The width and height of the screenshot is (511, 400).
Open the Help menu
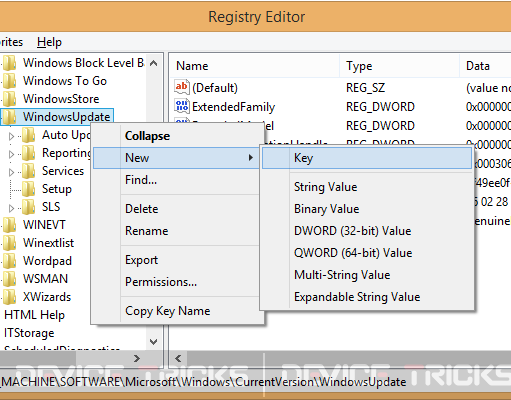(x=49, y=42)
